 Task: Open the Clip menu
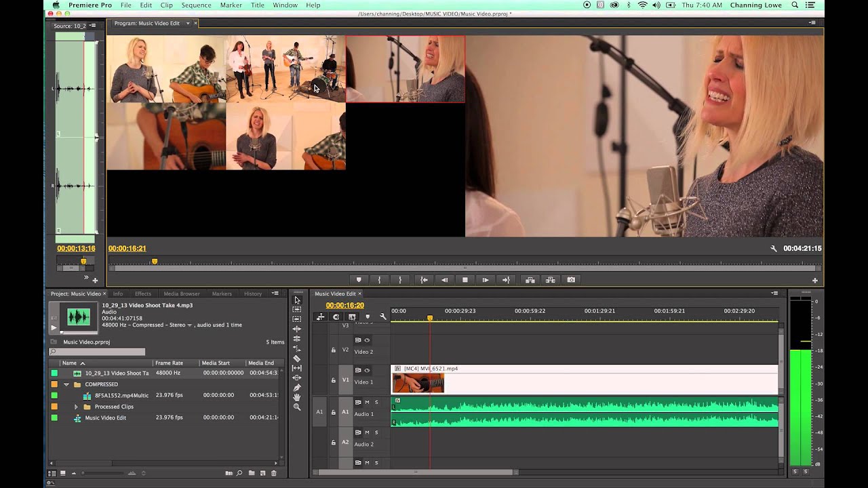point(167,5)
